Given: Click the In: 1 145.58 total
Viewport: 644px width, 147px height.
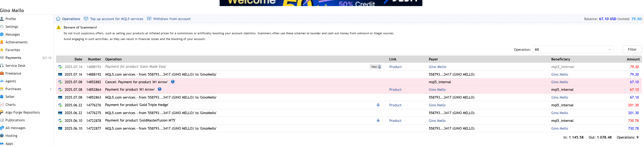Looking at the screenshot, I should (x=573, y=137).
